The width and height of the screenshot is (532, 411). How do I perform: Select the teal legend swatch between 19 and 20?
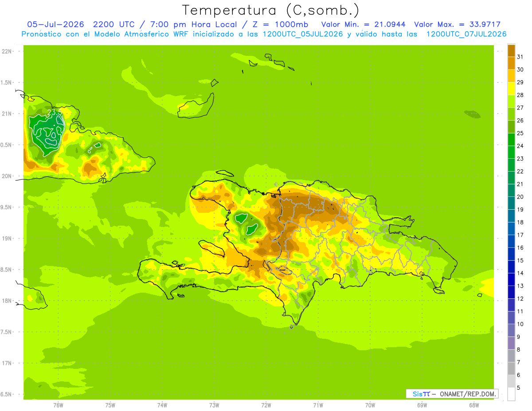coord(512,203)
